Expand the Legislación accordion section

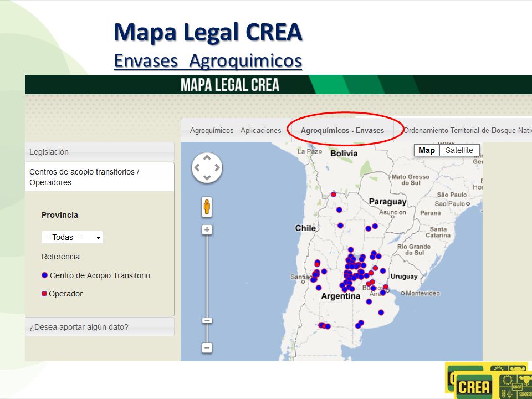coord(99,152)
